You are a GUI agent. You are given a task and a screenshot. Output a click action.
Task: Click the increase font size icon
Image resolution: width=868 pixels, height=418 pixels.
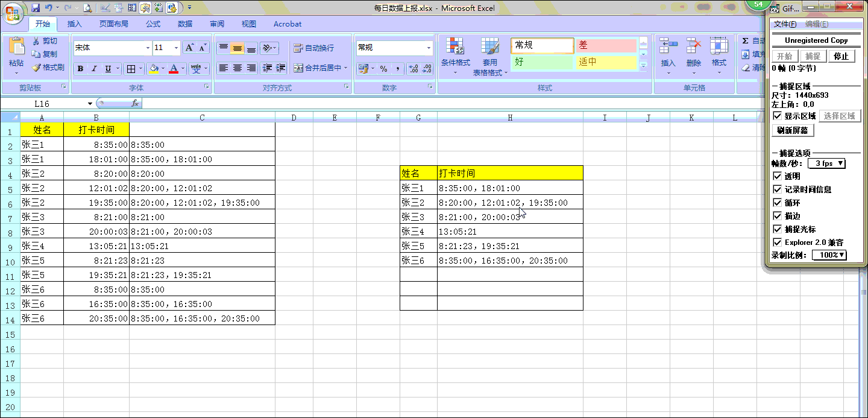189,48
